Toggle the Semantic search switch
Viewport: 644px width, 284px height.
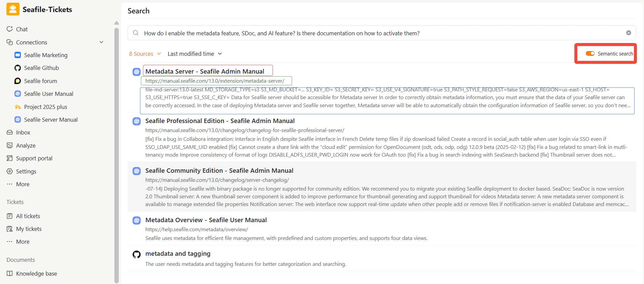coord(590,53)
